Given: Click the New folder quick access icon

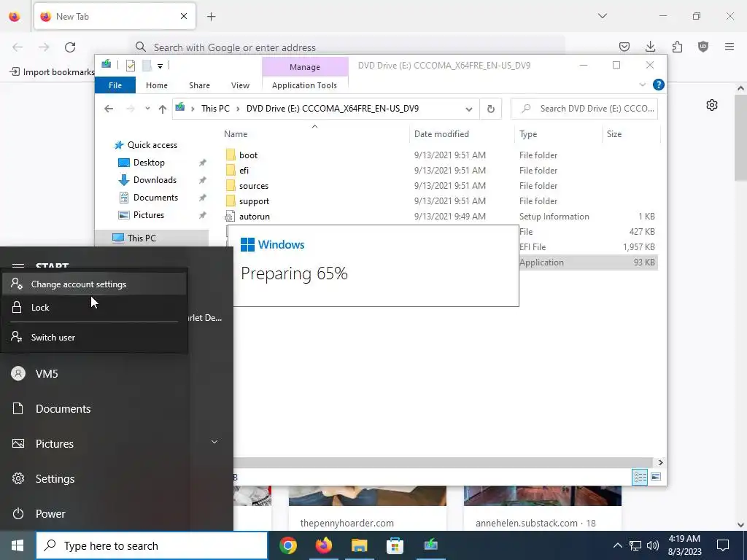Looking at the screenshot, I should 147,66.
